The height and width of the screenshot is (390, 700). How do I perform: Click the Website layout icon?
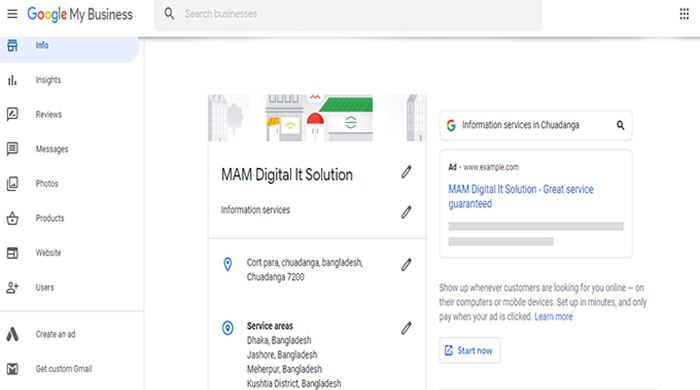12,253
